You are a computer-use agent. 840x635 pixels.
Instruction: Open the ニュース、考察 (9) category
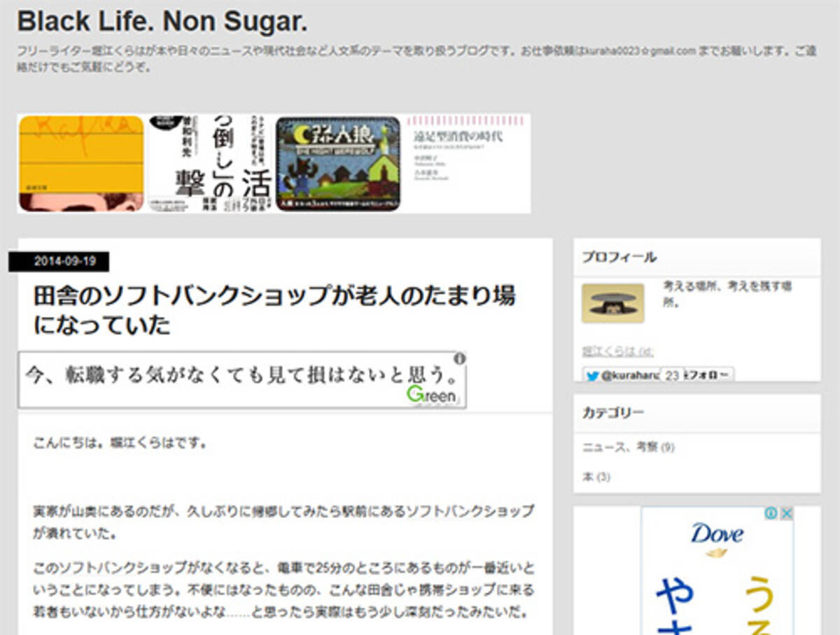click(x=629, y=447)
